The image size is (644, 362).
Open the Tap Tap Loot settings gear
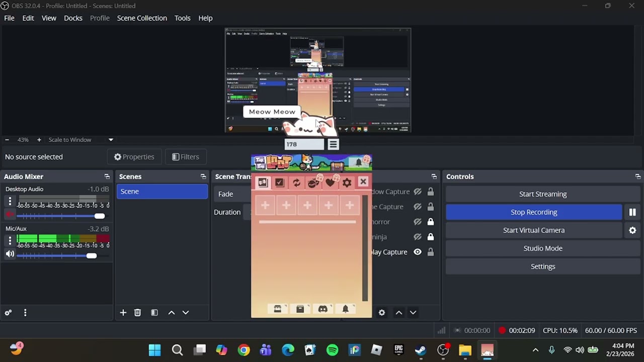pyautogui.click(x=347, y=183)
